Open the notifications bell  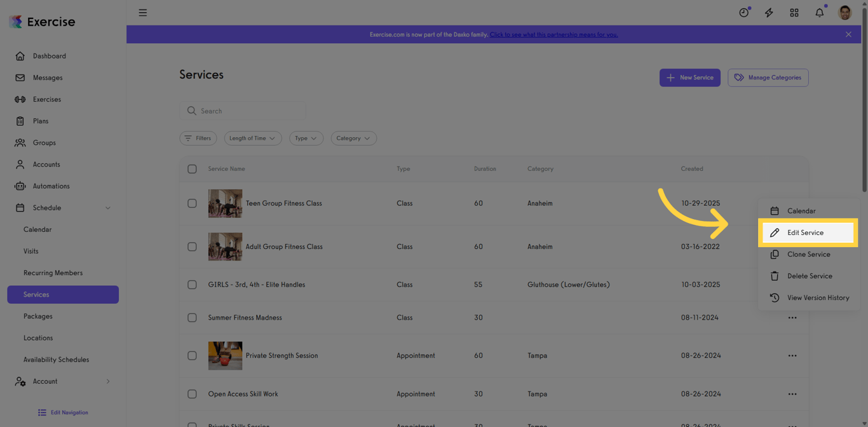[819, 12]
